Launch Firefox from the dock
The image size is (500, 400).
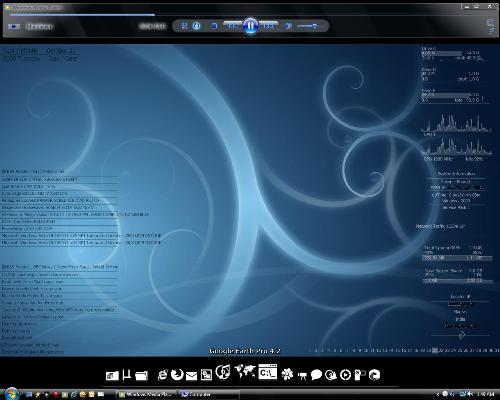pyautogui.click(x=177, y=375)
